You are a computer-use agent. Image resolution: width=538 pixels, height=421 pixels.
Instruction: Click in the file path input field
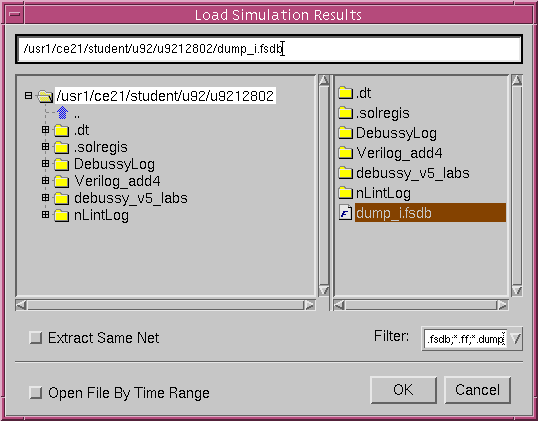(269, 49)
